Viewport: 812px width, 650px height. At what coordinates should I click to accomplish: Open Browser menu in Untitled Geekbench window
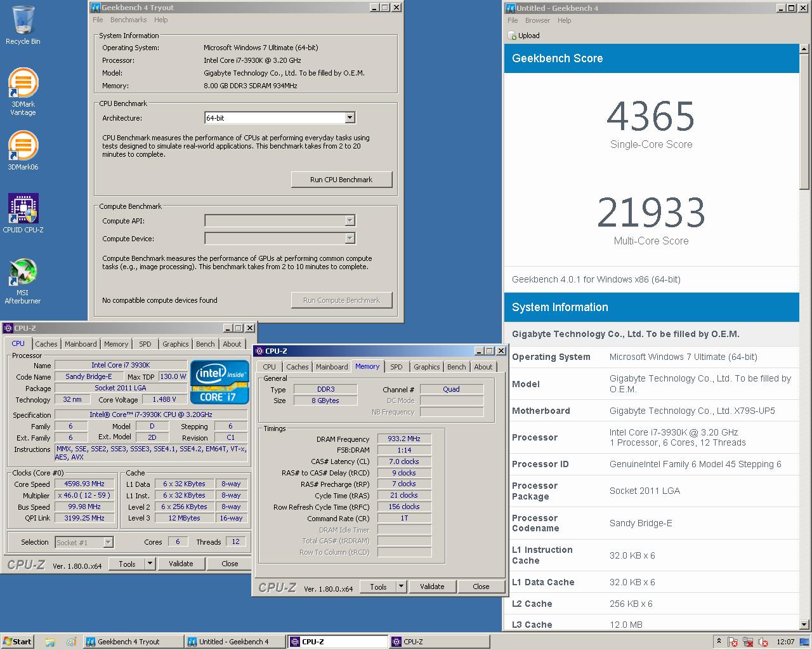click(x=537, y=20)
